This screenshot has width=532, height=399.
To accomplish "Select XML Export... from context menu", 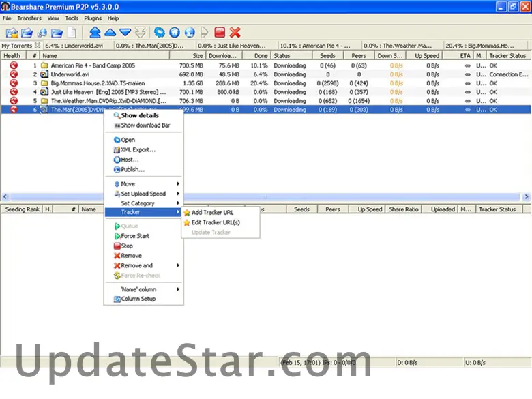I will (143, 149).
